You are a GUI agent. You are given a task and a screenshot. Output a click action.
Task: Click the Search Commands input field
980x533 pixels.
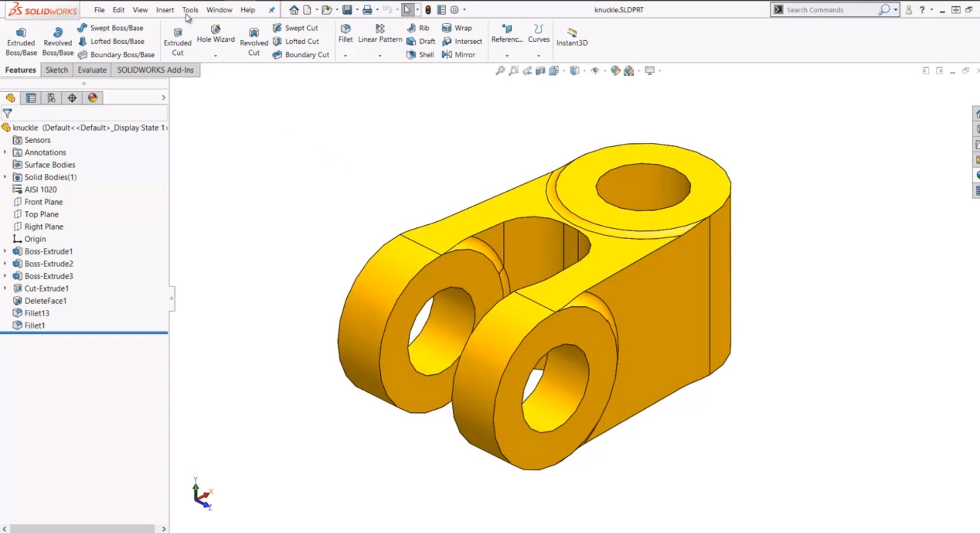point(830,10)
